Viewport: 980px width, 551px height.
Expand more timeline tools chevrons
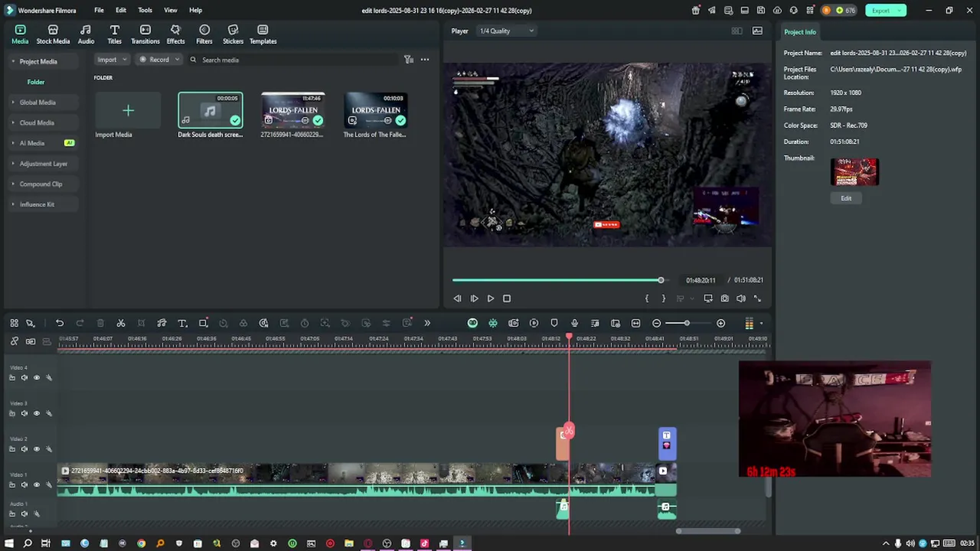coord(427,323)
